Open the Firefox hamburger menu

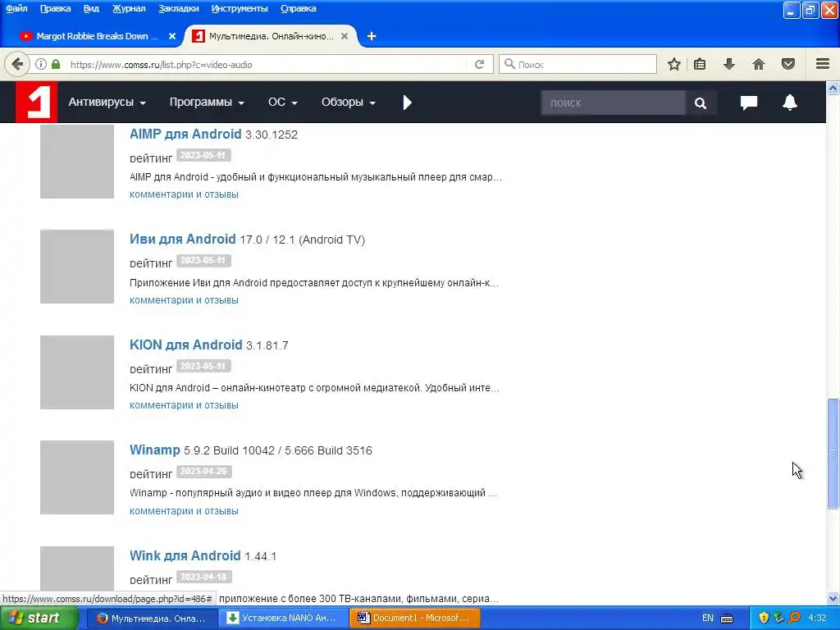[x=823, y=64]
